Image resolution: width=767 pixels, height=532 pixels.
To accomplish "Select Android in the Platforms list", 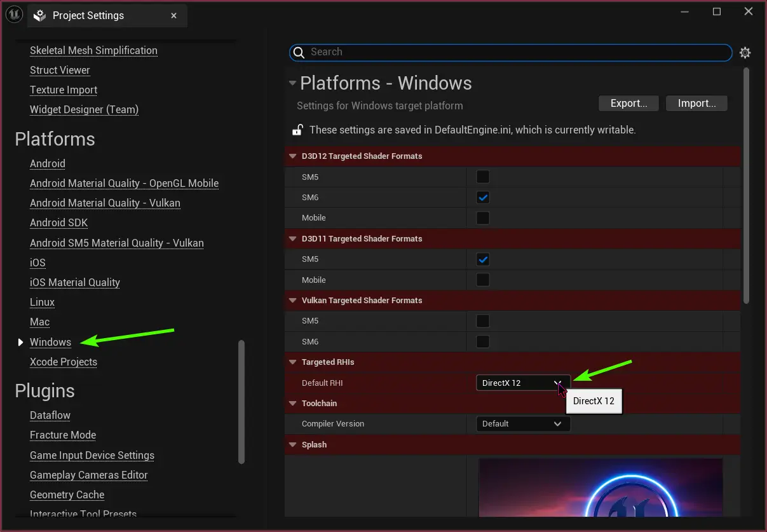I will pyautogui.click(x=48, y=163).
